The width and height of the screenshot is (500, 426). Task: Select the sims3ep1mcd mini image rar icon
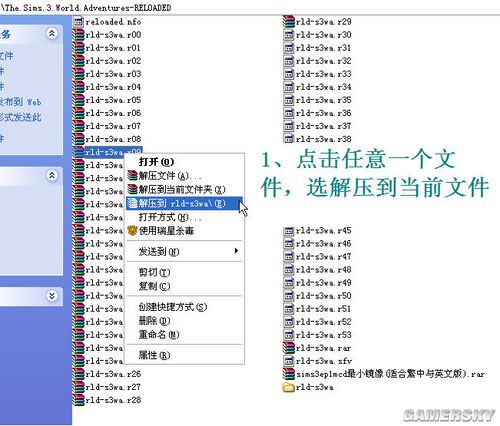(289, 374)
